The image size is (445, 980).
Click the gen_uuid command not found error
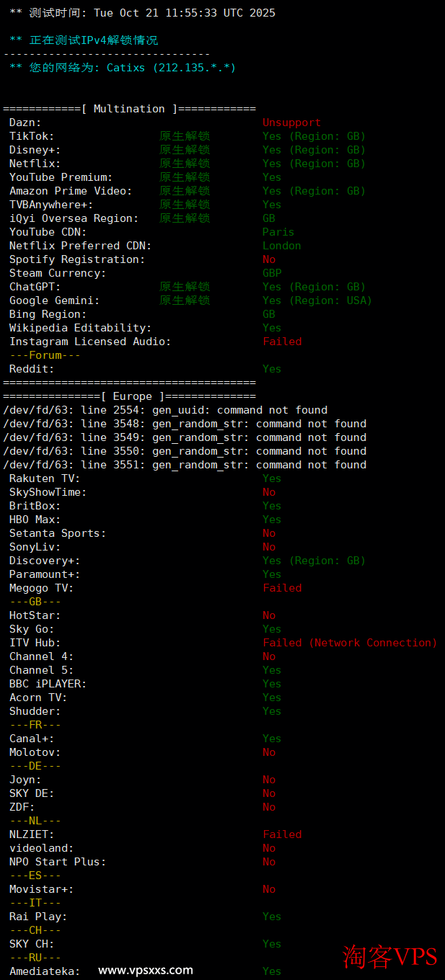(x=164, y=410)
